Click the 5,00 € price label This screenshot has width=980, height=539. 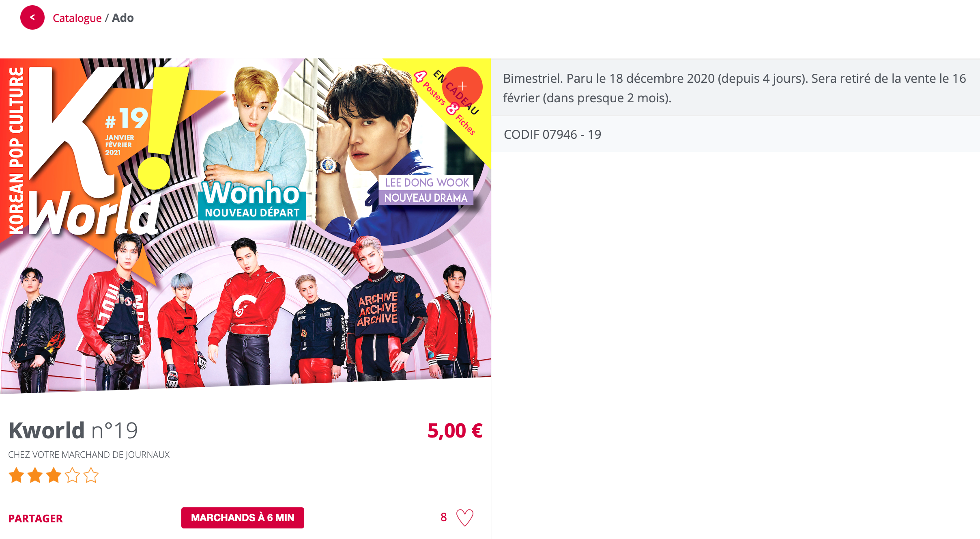(x=455, y=431)
